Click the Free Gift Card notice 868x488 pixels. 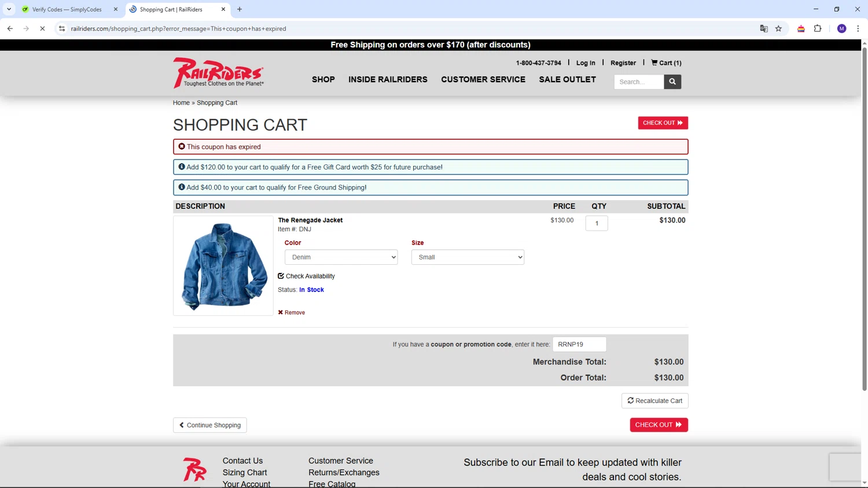click(431, 167)
